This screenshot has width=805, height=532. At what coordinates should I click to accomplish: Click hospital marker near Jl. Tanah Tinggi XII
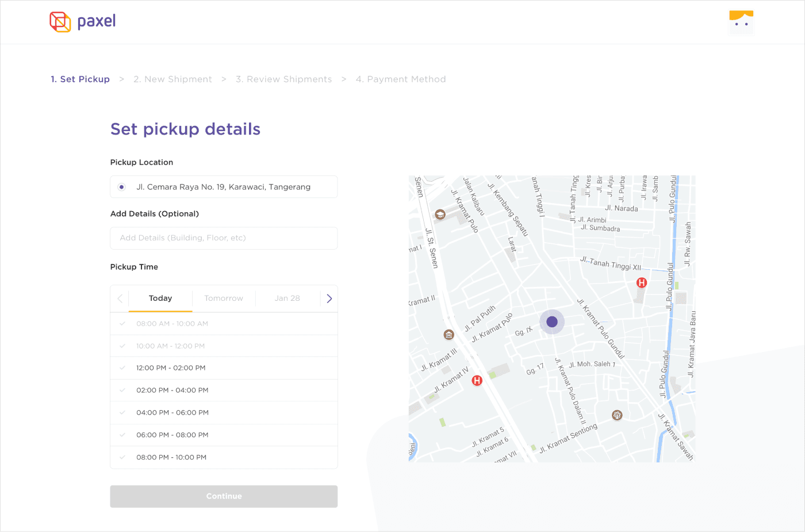(x=642, y=282)
